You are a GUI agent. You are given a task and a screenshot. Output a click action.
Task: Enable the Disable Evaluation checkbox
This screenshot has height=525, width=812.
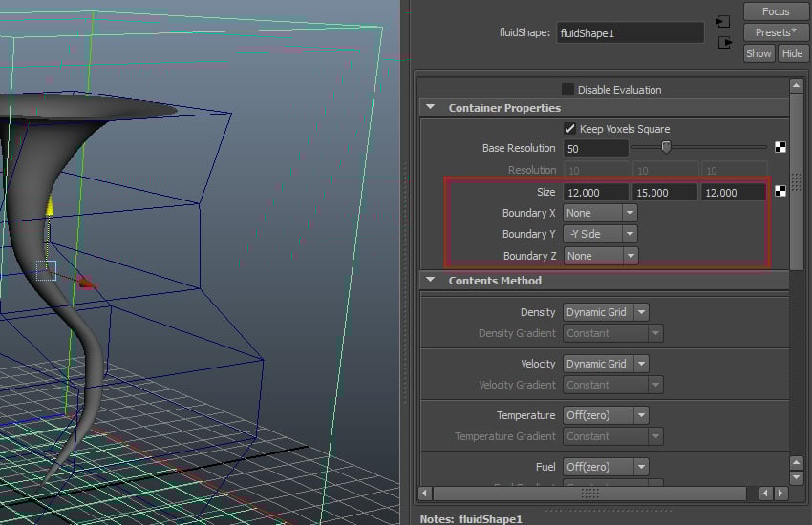568,90
